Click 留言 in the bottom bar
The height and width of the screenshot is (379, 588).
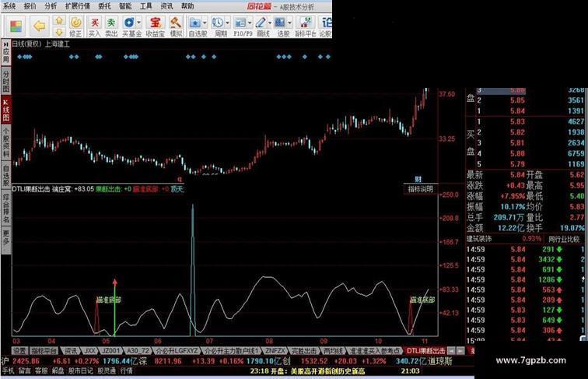pyautogui.click(x=24, y=370)
